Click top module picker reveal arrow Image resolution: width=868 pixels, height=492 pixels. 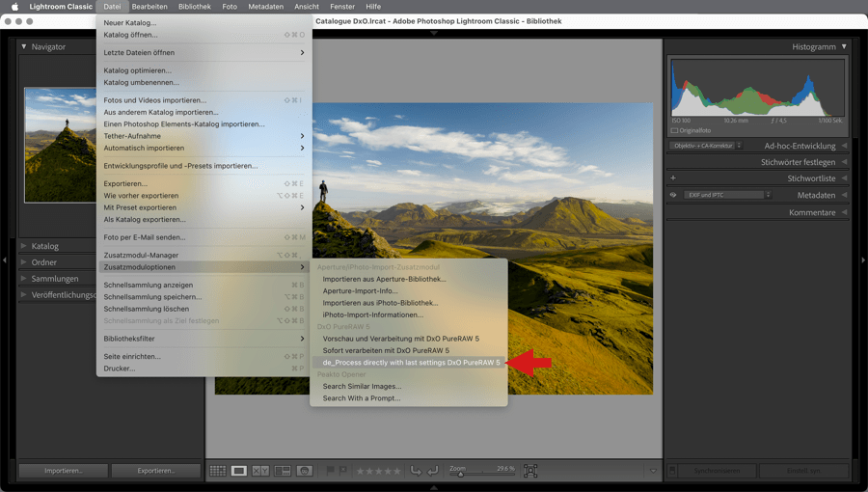(x=434, y=33)
